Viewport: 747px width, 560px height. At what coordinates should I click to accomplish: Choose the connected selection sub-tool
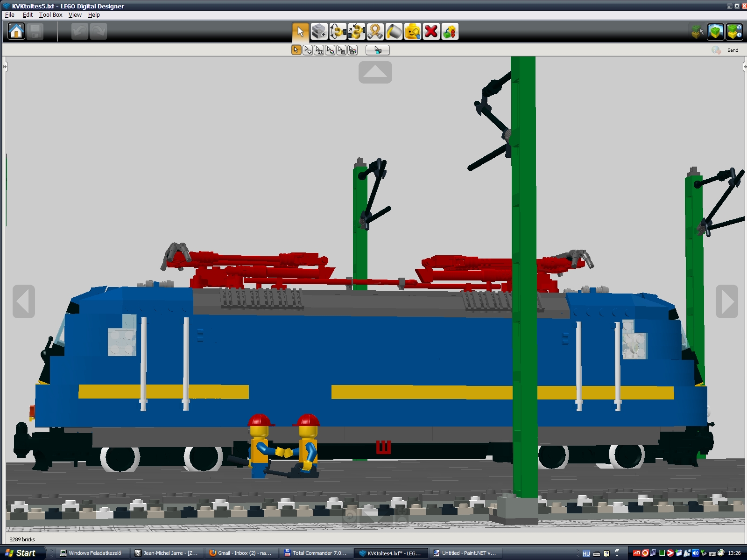(x=319, y=50)
